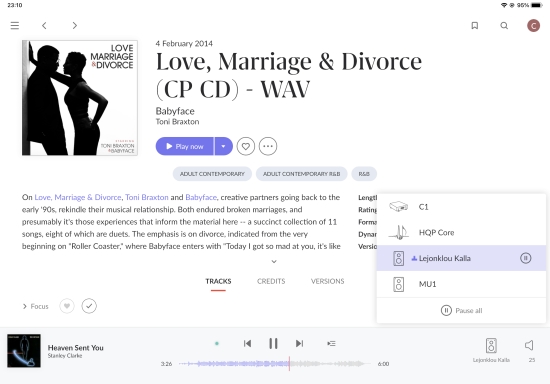Pause the Lejonklou Kalla zone
The image size is (550, 384).
[x=525, y=258]
